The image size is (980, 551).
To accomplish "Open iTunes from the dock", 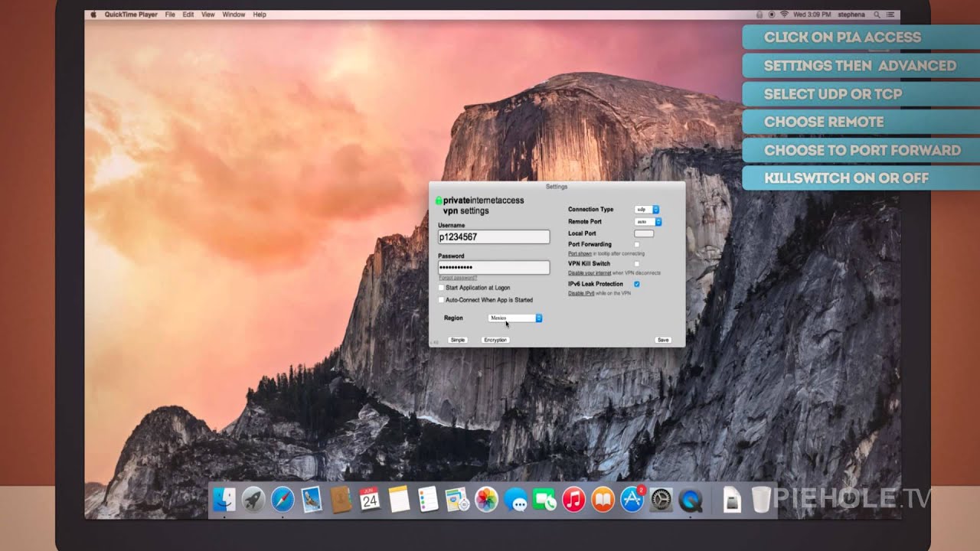I will (x=573, y=500).
